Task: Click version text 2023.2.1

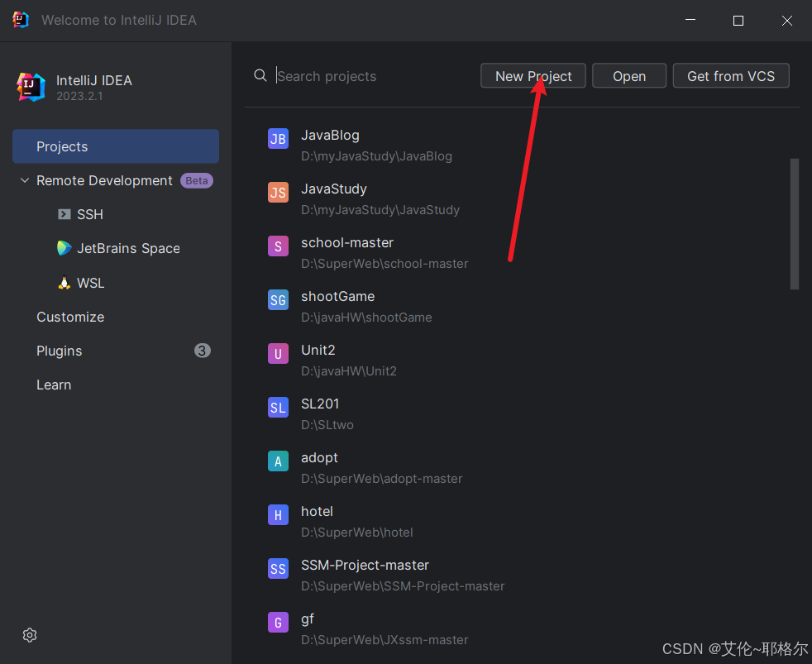Action: tap(79, 97)
